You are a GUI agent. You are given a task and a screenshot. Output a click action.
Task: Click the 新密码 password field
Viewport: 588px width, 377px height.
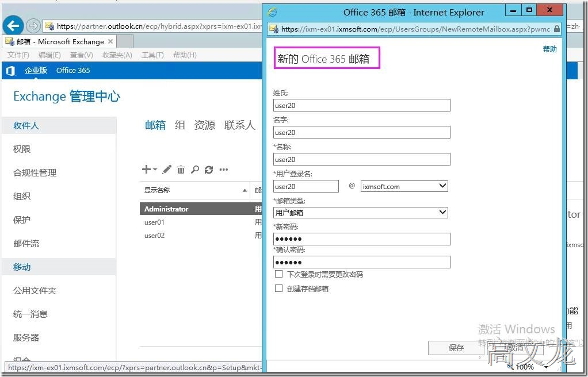tap(361, 239)
